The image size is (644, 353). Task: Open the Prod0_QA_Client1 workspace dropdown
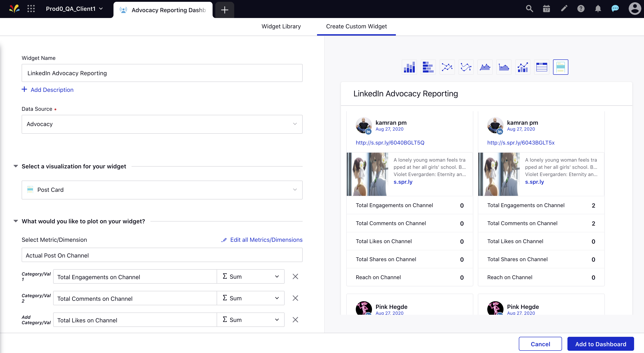[x=74, y=9]
